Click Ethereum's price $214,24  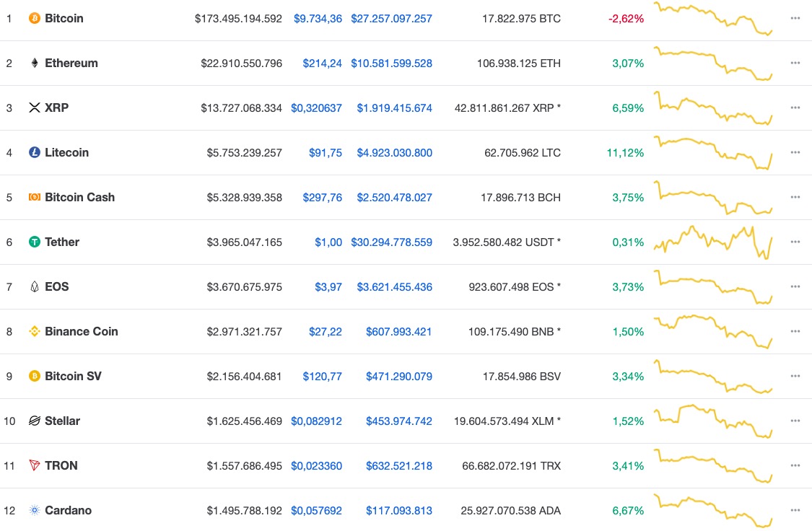[322, 63]
